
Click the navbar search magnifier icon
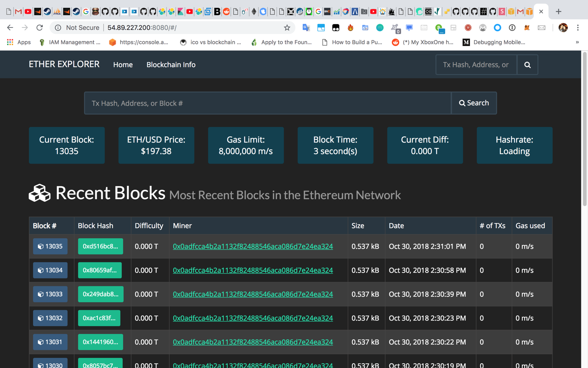click(527, 65)
